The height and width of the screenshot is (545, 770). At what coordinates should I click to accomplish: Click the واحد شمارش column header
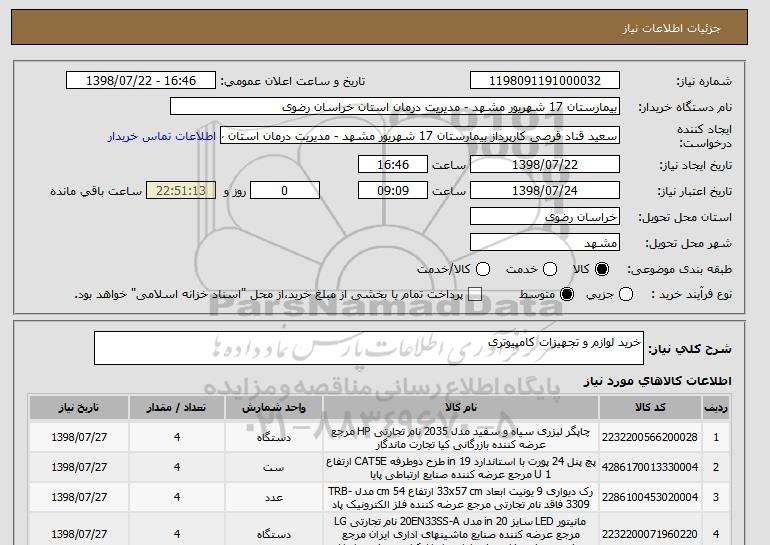coord(274,408)
